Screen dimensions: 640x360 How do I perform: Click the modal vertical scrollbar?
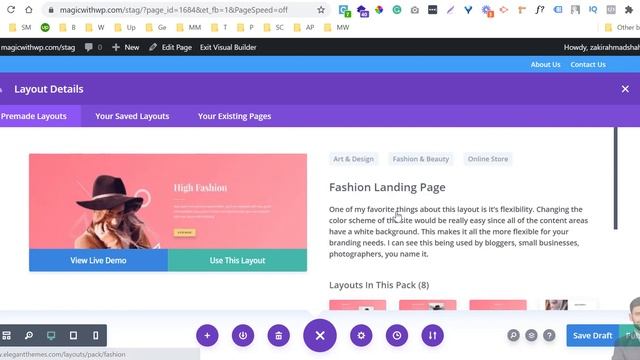616,178
